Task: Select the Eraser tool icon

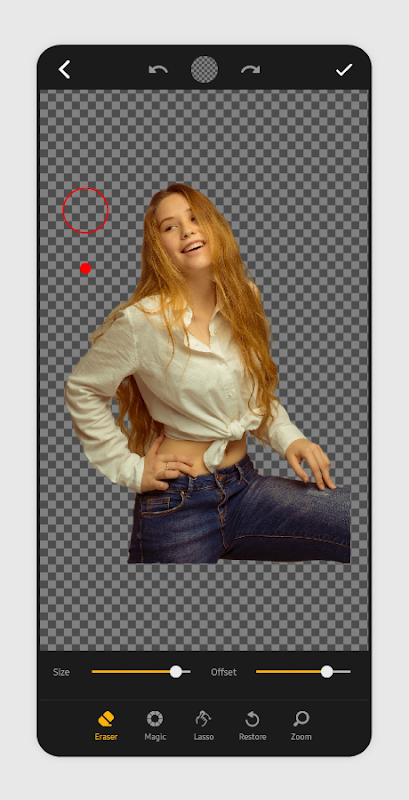Action: point(106,719)
